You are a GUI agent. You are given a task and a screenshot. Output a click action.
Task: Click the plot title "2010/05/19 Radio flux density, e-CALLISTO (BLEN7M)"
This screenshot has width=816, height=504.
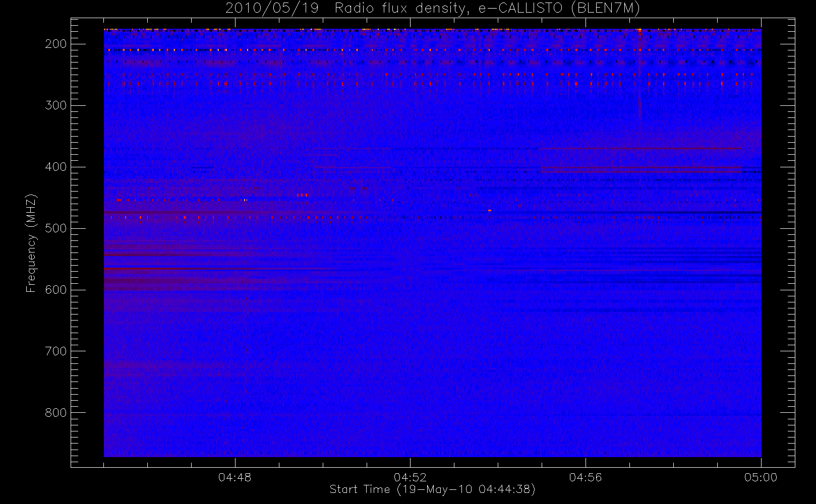coord(432,9)
